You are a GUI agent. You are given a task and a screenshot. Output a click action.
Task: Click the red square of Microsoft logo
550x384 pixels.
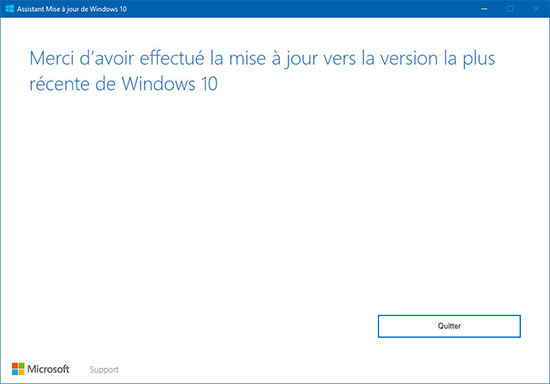15,366
